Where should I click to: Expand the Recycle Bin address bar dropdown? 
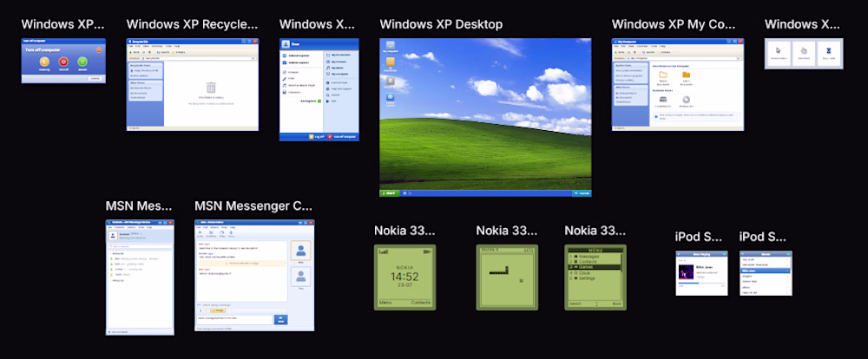click(255, 57)
